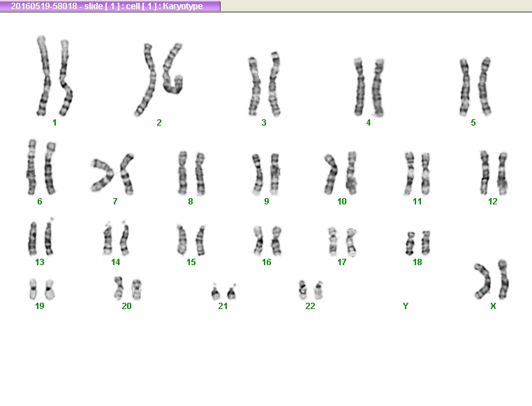The width and height of the screenshot is (532, 406).
Task: Click the green label 3
Action: [264, 123]
